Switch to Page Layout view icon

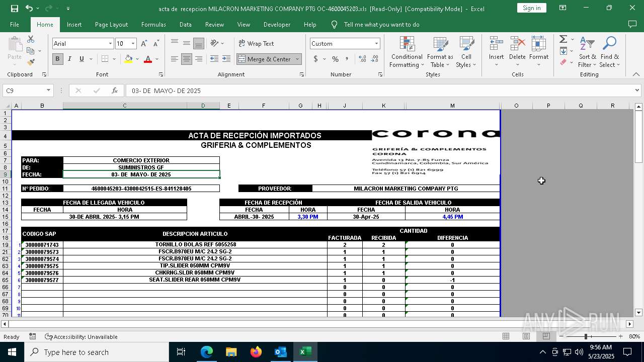coord(526,336)
